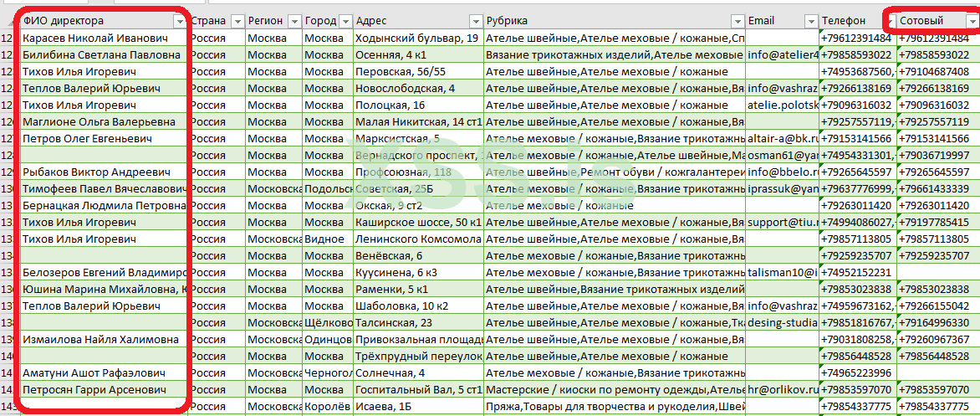Select cell Белозеров Евгений Владимирович
Image resolution: width=980 pixels, height=416 pixels.
click(x=105, y=272)
